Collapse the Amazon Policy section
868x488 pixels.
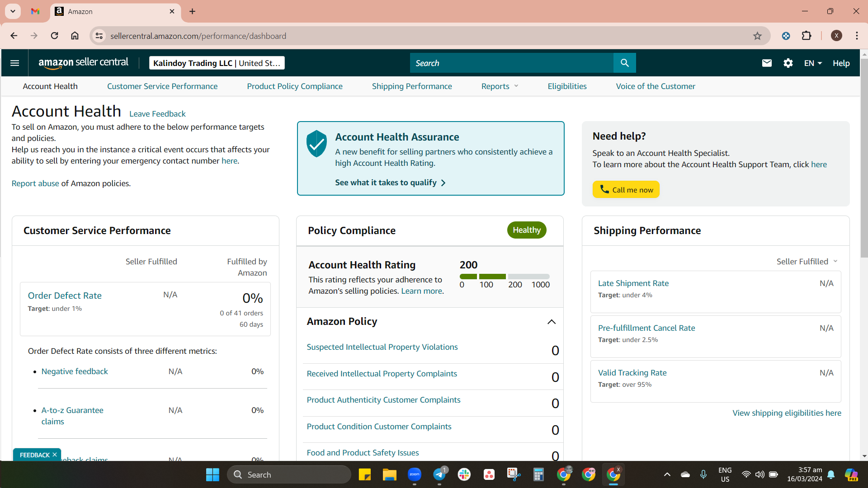[552, 322]
